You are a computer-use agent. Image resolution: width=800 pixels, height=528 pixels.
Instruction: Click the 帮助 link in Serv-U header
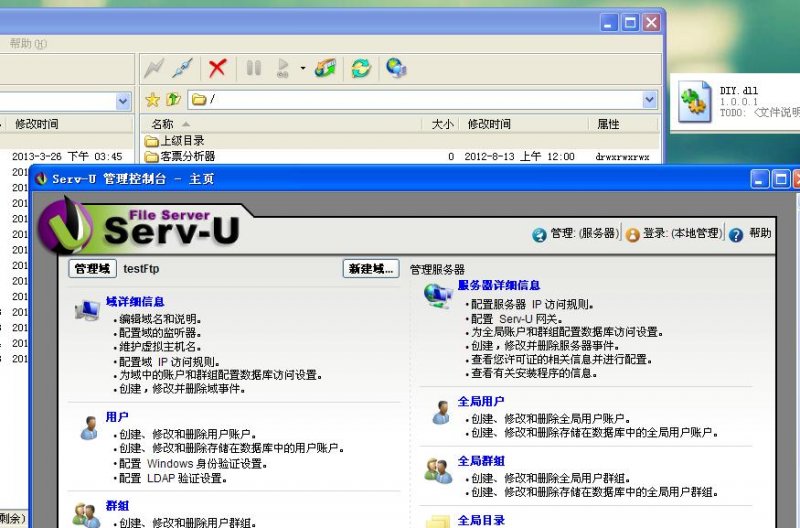pos(760,233)
